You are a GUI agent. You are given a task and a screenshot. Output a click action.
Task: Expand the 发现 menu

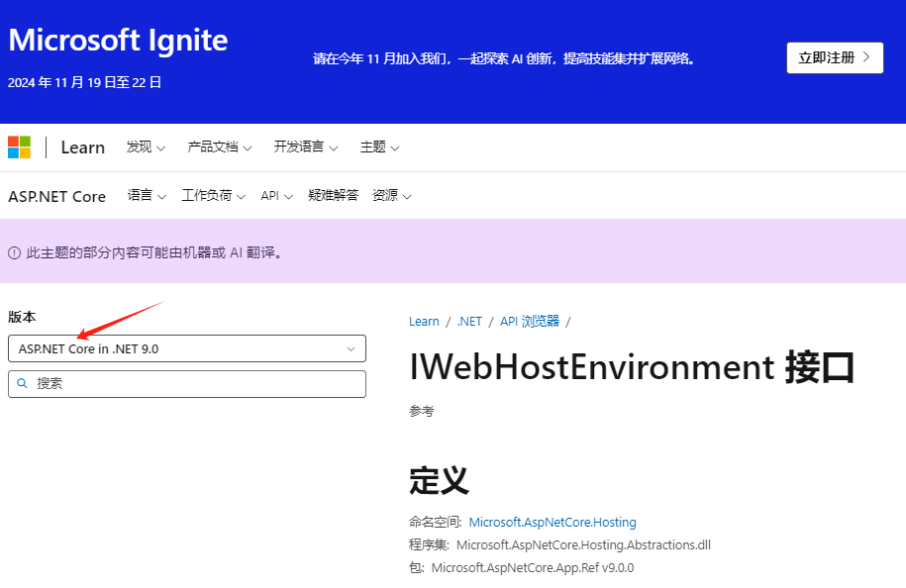[x=146, y=147]
